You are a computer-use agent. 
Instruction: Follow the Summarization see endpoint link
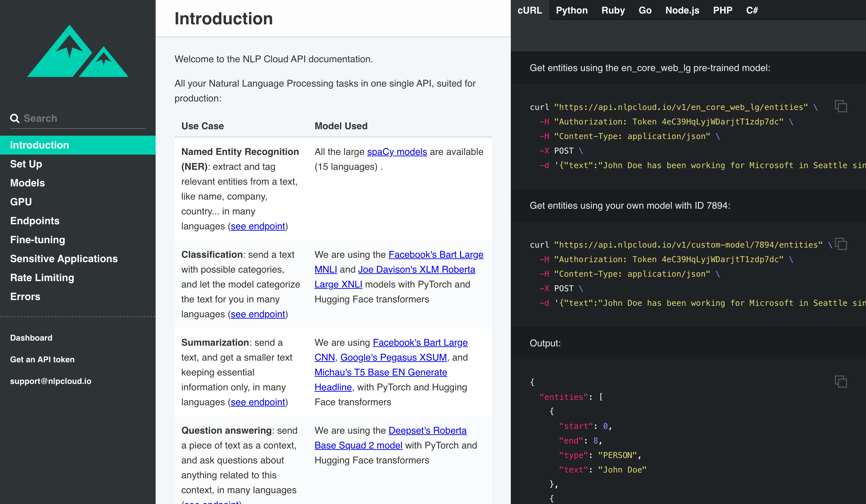pos(258,402)
